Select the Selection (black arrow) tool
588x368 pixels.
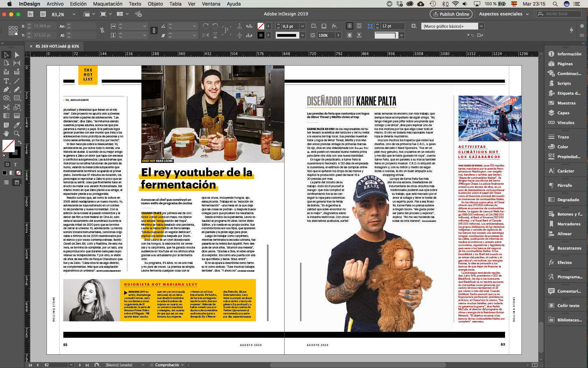point(6,55)
